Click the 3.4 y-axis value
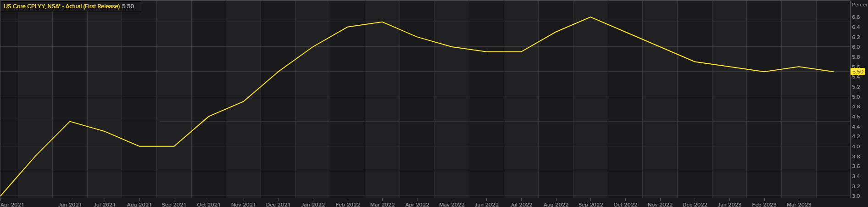Screen dimensions: 868x207 point(856,176)
